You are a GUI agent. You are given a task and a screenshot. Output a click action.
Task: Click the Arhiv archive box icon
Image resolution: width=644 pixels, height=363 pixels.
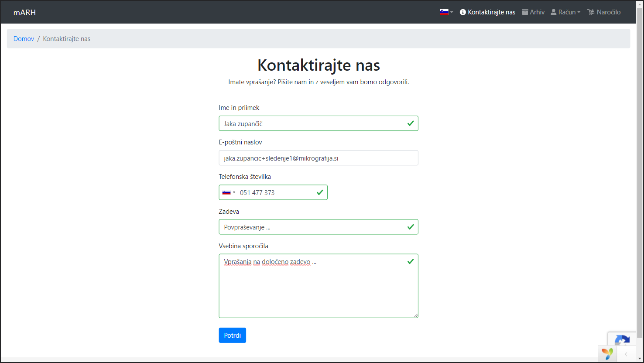click(525, 12)
